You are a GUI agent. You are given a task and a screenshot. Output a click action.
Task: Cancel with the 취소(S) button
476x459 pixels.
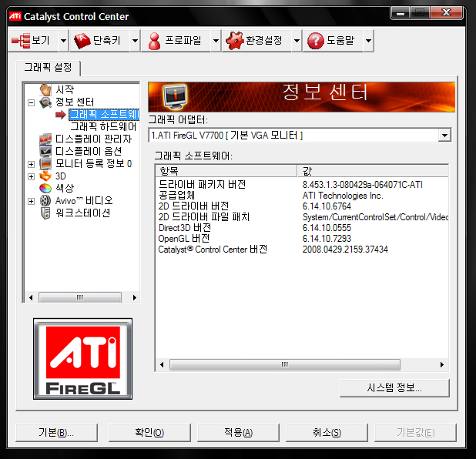(327, 433)
